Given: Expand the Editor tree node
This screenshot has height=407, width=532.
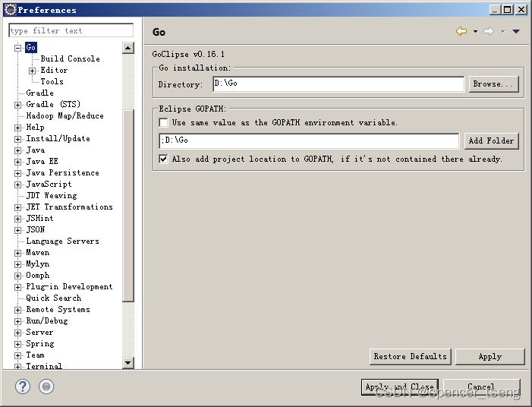Looking at the screenshot, I should point(32,71).
